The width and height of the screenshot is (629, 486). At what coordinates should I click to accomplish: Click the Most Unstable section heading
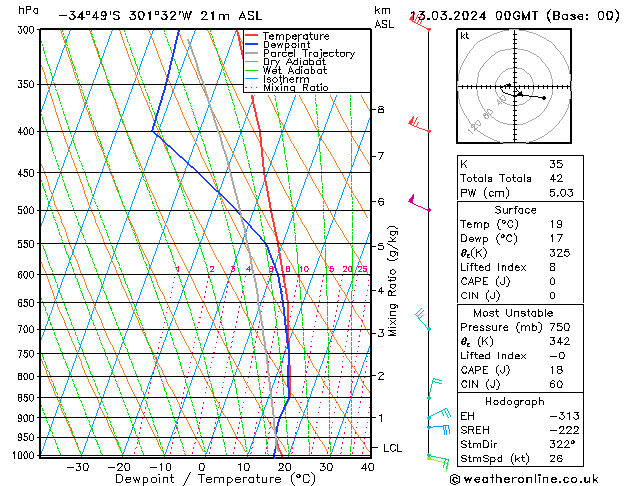513,313
